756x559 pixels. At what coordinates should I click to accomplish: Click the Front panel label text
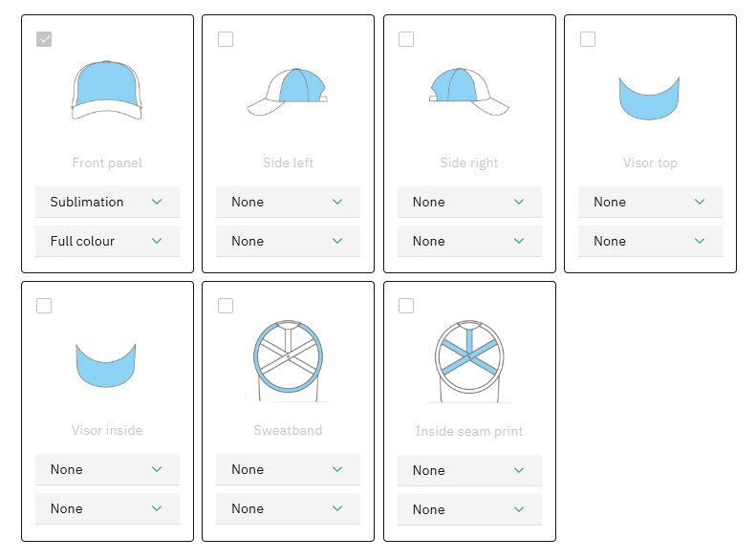point(107,162)
